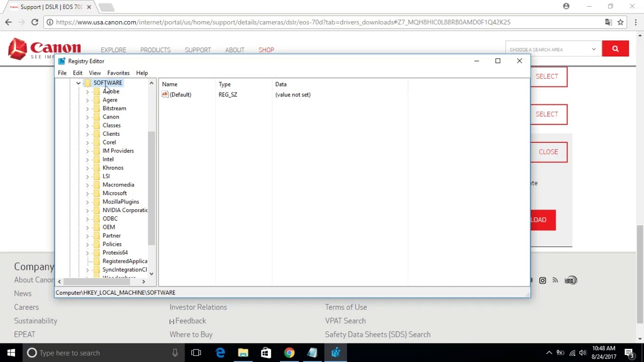Click the Instagram icon in Canon footer
This screenshot has width=644, height=362.
click(x=542, y=281)
